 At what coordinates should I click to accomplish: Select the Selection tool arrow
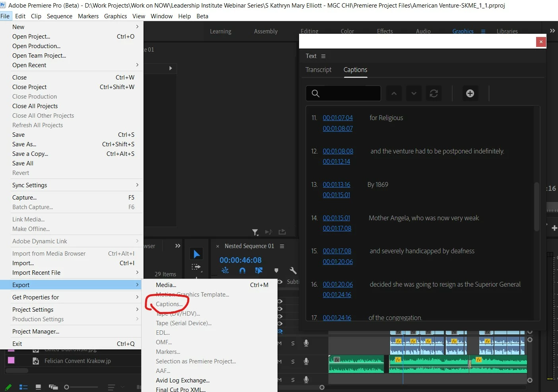click(196, 254)
